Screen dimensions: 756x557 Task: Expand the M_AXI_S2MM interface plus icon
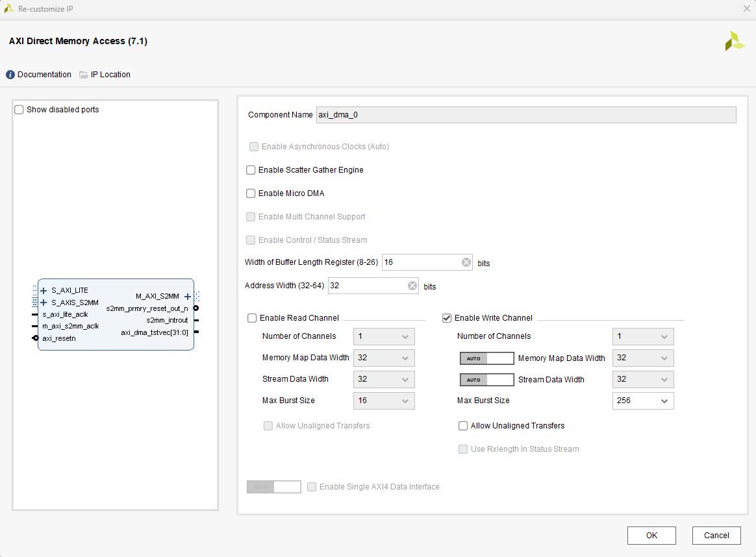tap(188, 296)
